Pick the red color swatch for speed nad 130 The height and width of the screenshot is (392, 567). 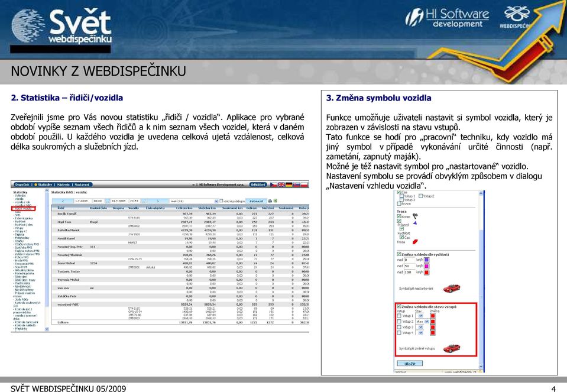click(x=426, y=273)
